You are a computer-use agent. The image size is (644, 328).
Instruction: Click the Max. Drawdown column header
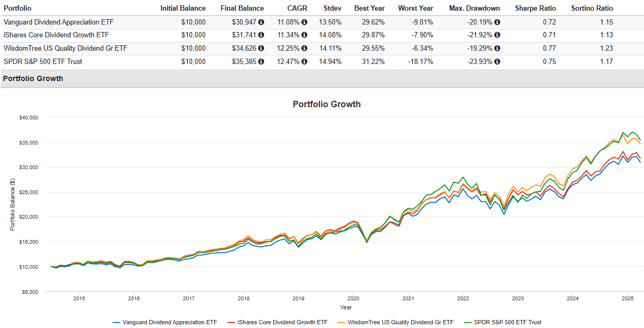point(474,9)
